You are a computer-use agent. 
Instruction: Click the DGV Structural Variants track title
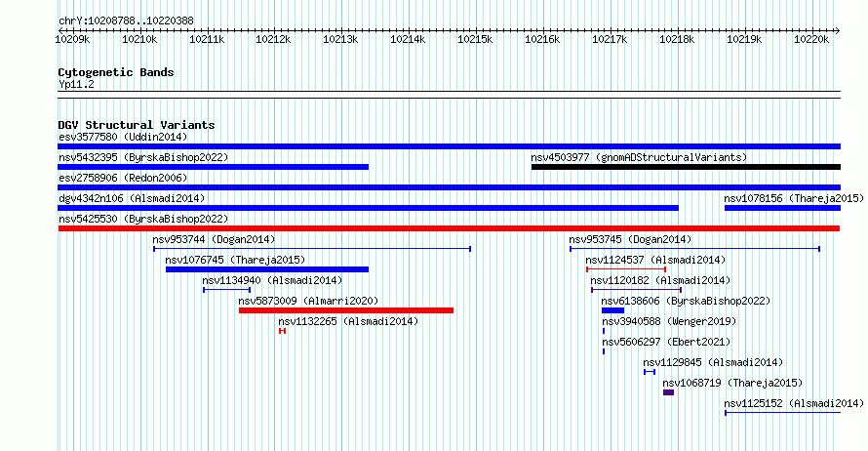137,125
